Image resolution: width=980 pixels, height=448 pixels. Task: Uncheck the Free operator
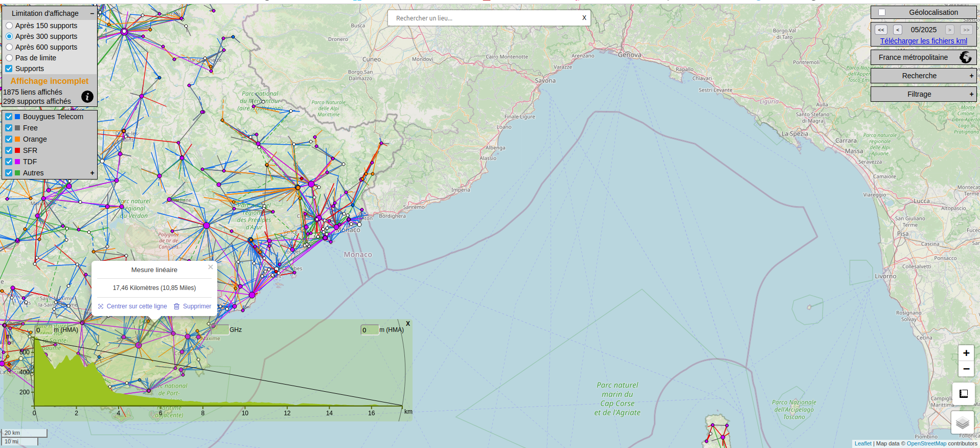9,128
